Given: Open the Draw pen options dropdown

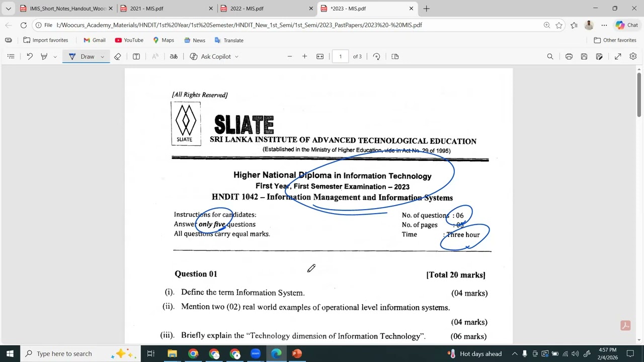Looking at the screenshot, I should [102, 57].
